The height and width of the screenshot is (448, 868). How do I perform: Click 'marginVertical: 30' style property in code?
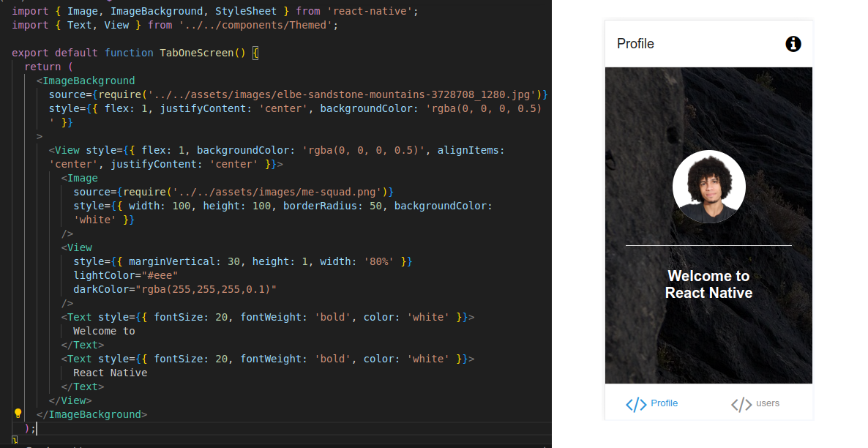coord(184,261)
